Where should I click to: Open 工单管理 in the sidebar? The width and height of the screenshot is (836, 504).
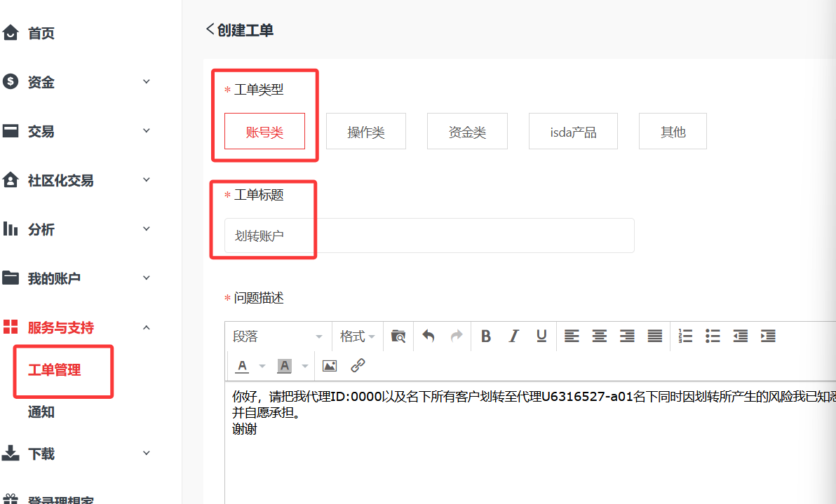pyautogui.click(x=54, y=370)
